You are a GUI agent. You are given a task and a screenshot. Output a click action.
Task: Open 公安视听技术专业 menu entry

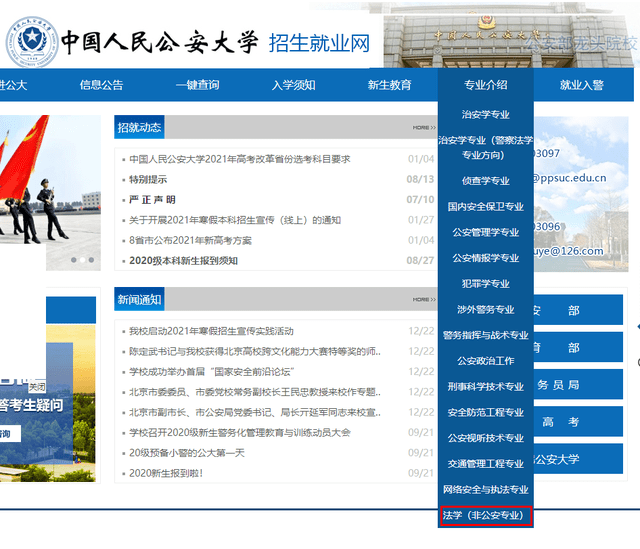point(486,438)
